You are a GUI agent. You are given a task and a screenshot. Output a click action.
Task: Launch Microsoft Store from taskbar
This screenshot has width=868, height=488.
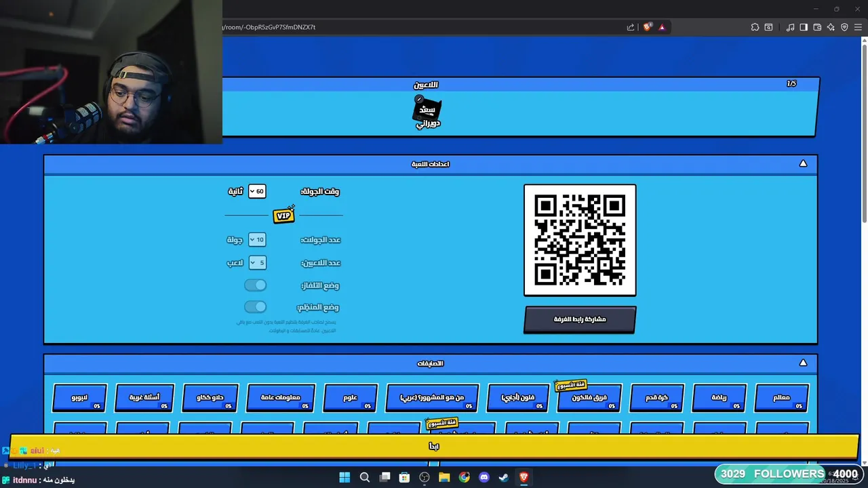point(404,477)
